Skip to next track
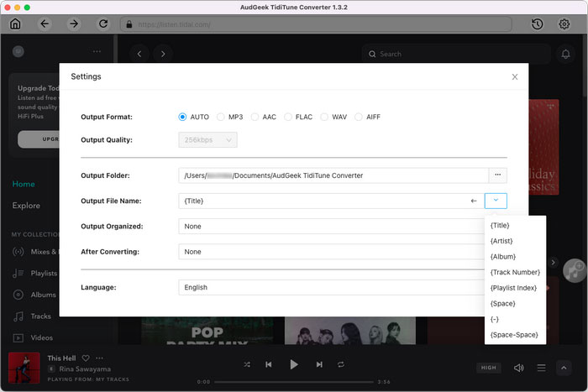This screenshot has width=588, height=392. [x=319, y=364]
